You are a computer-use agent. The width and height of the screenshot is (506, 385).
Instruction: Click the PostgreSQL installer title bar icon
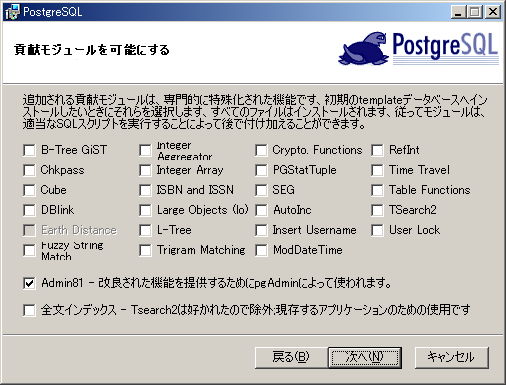[x=12, y=12]
